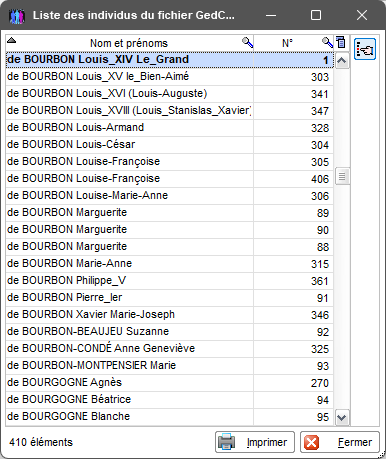Screen dimensions: 386x459
Task: Click number cell 95
Action: (294, 417)
